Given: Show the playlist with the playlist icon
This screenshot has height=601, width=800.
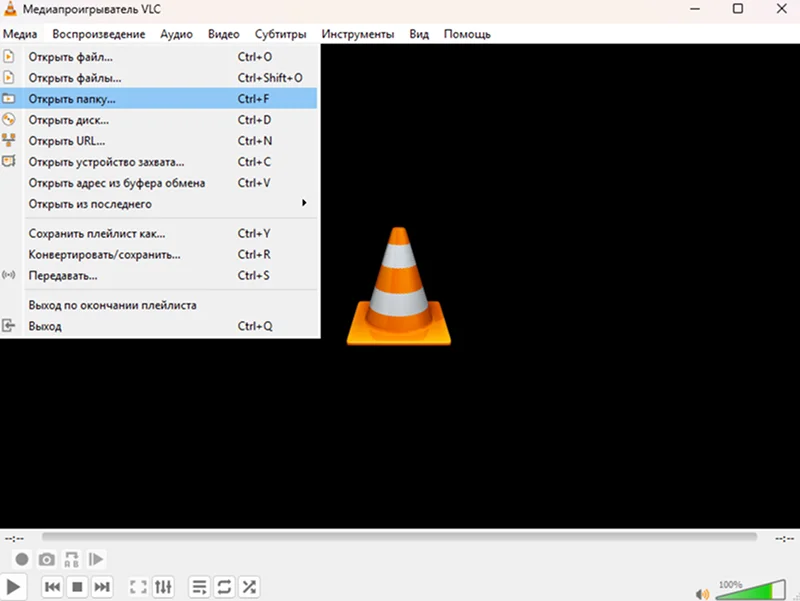Looking at the screenshot, I should coord(199,587).
